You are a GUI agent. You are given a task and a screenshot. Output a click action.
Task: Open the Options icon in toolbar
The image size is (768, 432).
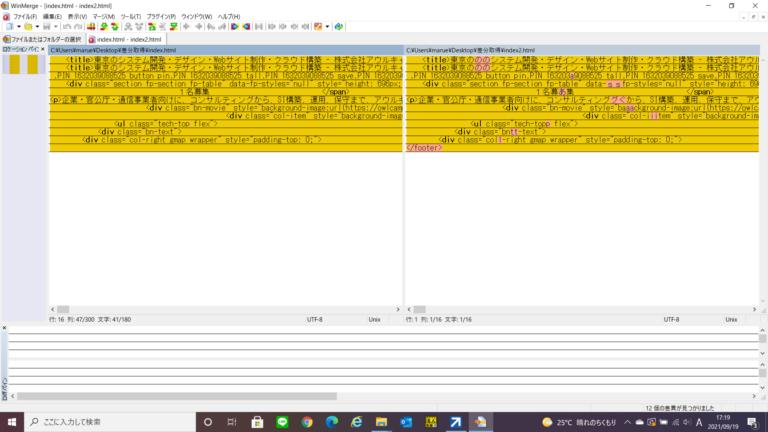coord(318,27)
